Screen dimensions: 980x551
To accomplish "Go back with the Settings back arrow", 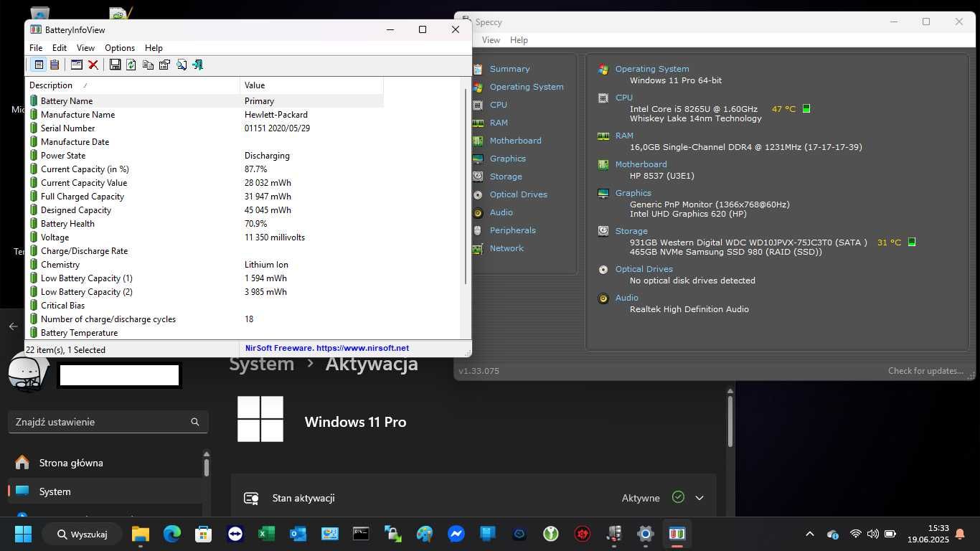I will click(x=13, y=326).
